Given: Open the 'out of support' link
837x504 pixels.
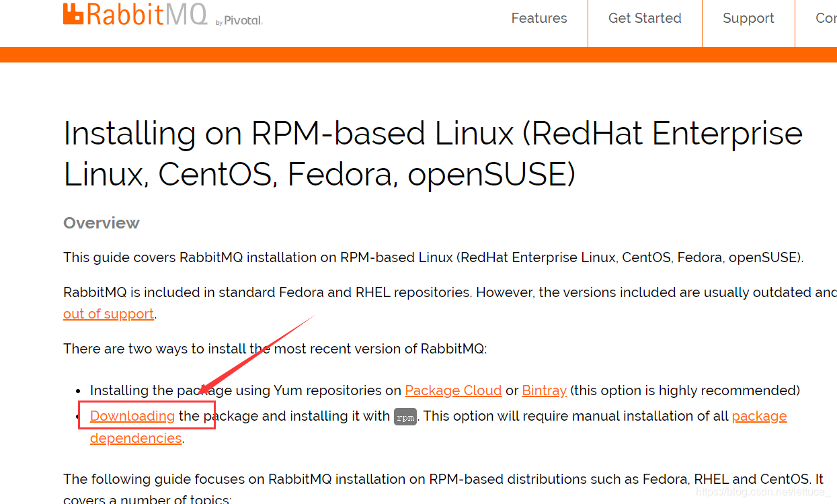Looking at the screenshot, I should tap(108, 314).
